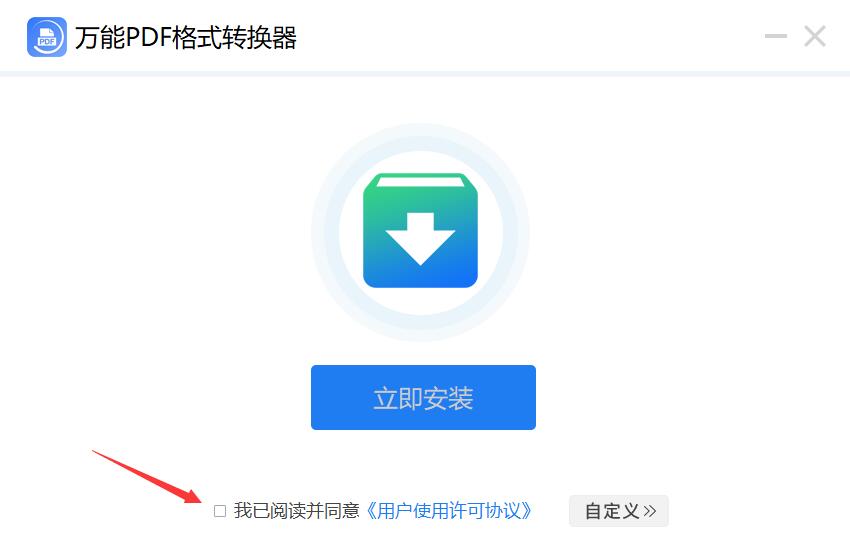Screen dimensions: 850x553
Task: Open the 《用户使用许可协议》 link
Action: point(448,511)
